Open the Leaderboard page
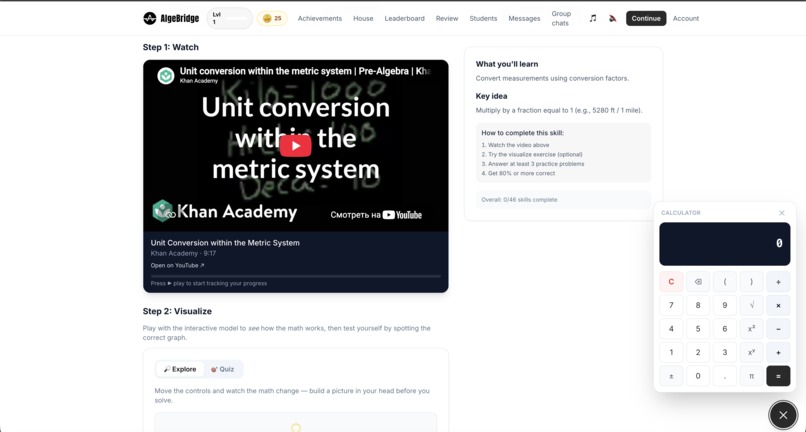Screen dimensions: 806x432 (x=405, y=19)
